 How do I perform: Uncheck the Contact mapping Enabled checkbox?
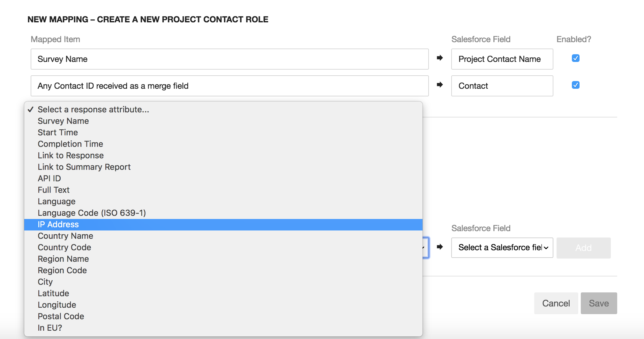coord(576,85)
